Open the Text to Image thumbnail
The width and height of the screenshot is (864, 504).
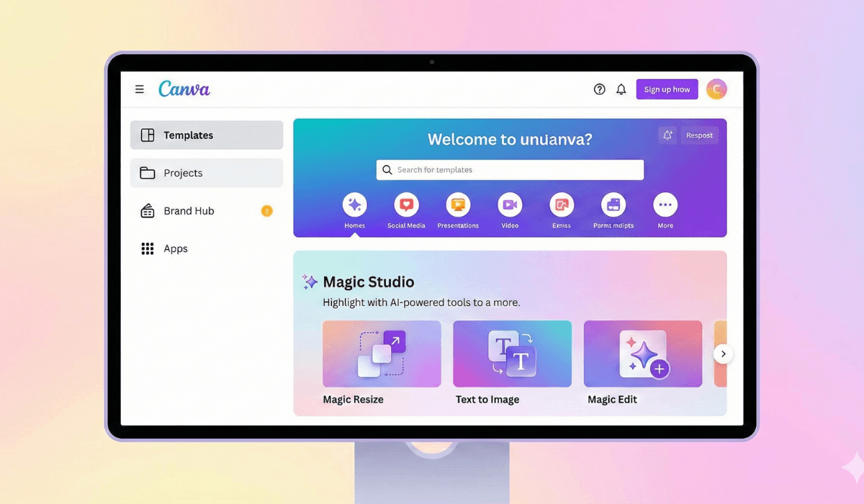512,354
